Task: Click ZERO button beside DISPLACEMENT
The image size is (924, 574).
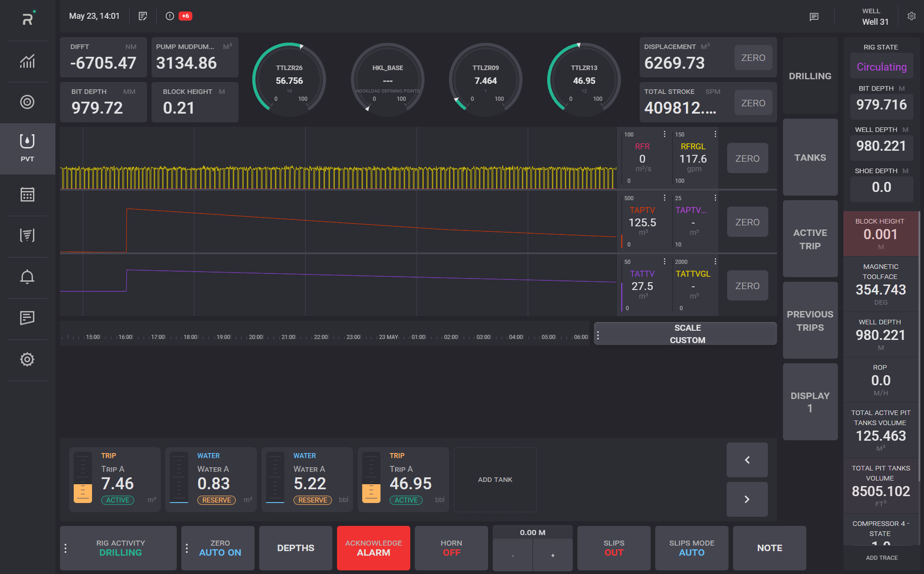Action: coord(753,58)
